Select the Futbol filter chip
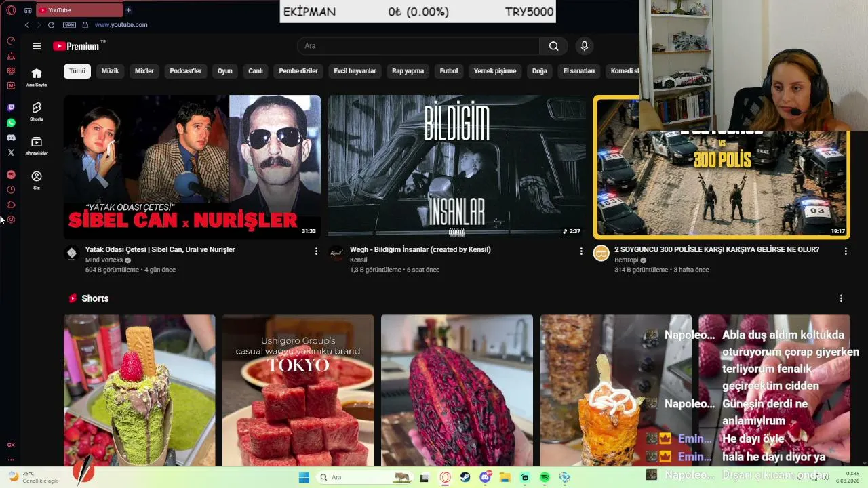 pos(449,71)
